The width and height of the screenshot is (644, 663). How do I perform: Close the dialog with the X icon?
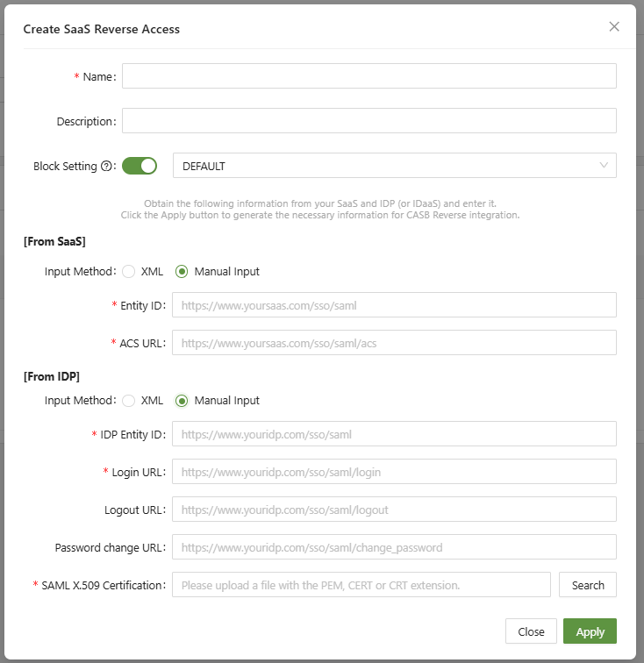[614, 27]
